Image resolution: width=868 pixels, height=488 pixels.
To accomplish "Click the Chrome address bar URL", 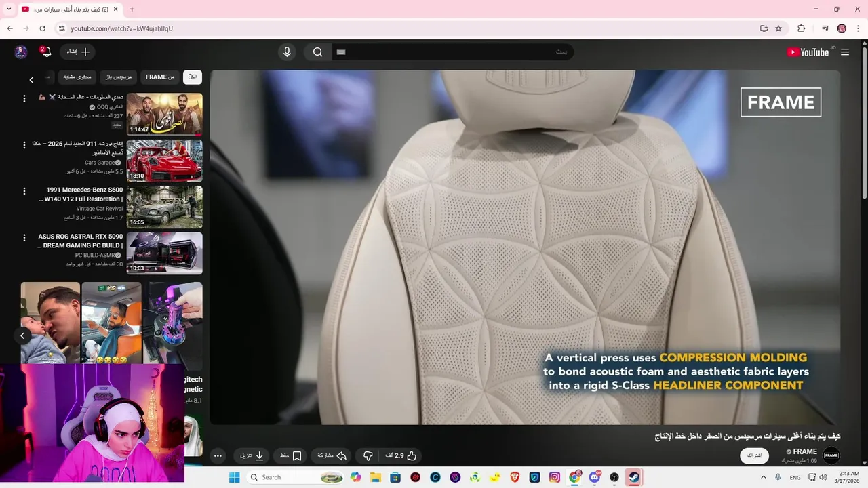I will tap(122, 28).
